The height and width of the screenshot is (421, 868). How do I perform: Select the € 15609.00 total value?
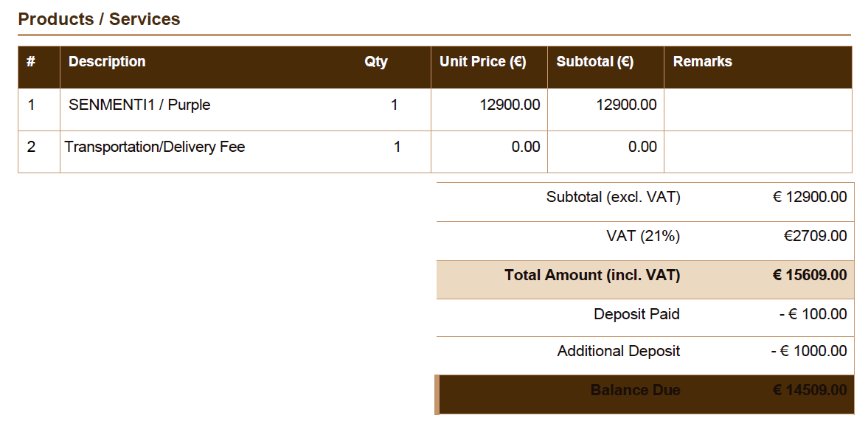point(810,275)
